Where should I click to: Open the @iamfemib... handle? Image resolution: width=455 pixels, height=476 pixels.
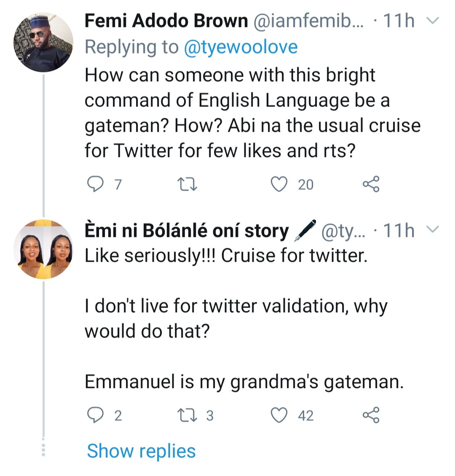[x=308, y=21]
